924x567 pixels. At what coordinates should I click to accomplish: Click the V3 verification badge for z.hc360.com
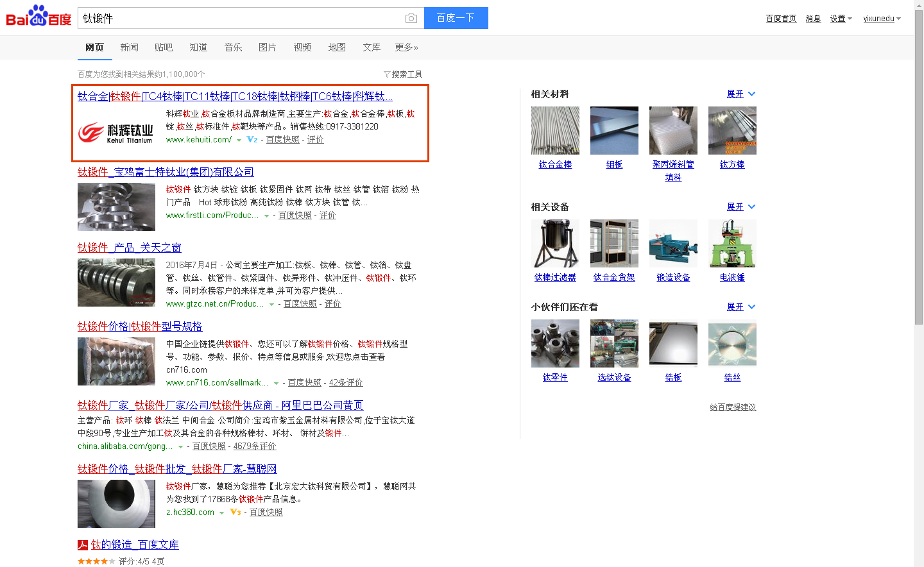point(235,512)
